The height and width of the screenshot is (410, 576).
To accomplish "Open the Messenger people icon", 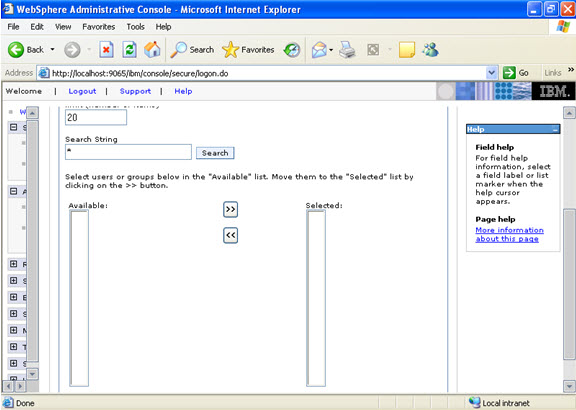I will coord(430,50).
